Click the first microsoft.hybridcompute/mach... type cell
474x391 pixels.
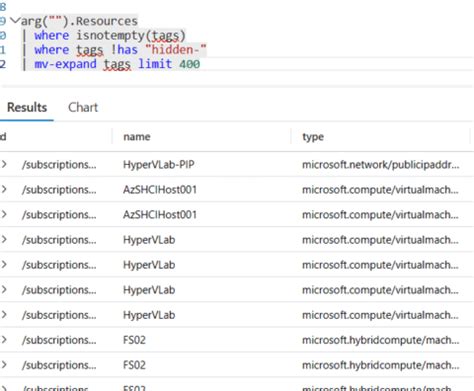click(x=381, y=340)
